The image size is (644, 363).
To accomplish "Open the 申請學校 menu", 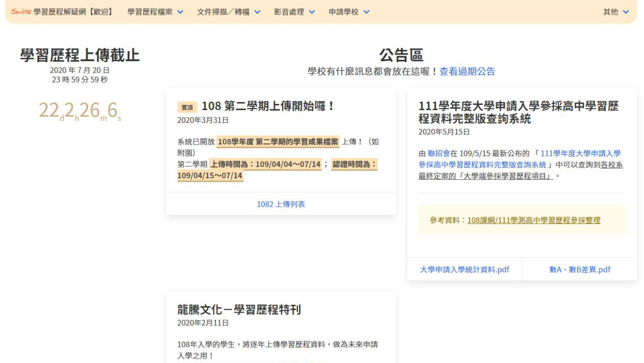I will 349,12.
